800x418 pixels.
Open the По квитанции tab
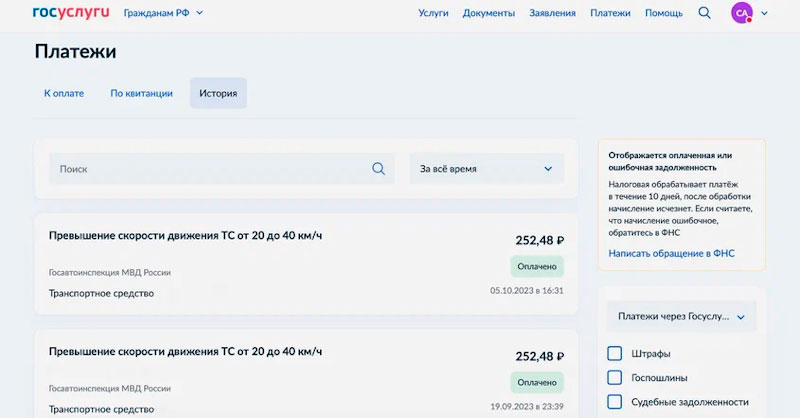click(x=141, y=93)
